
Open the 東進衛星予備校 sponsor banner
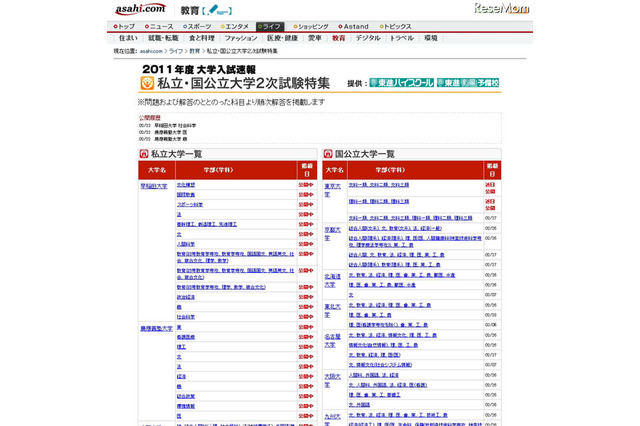tap(468, 83)
